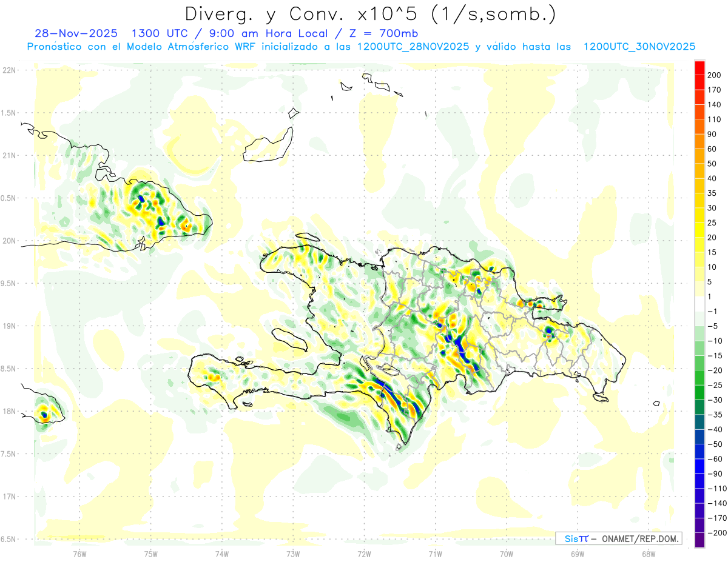Click the '69W' longitude label
Image resolution: width=728 pixels, height=562 pixels.
[578, 554]
